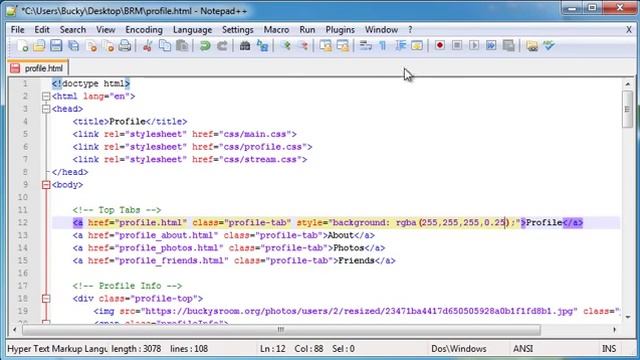Click the 'length : 3078' status text
Screen dimensions: 640x360
pos(136,349)
